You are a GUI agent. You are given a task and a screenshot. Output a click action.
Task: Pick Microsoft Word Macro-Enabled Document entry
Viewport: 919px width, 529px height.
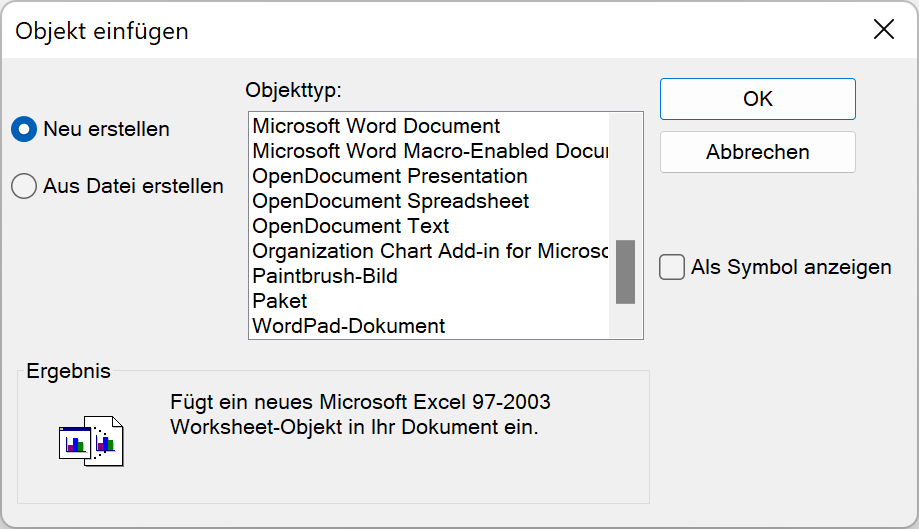coord(429,151)
